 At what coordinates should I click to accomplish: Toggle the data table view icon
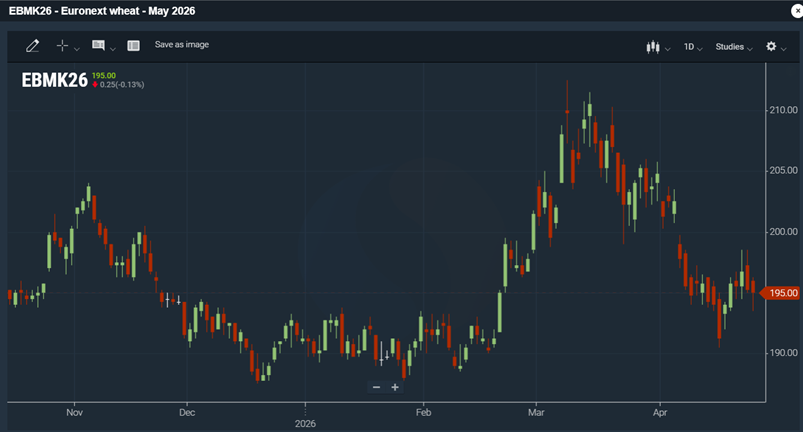pyautogui.click(x=134, y=46)
